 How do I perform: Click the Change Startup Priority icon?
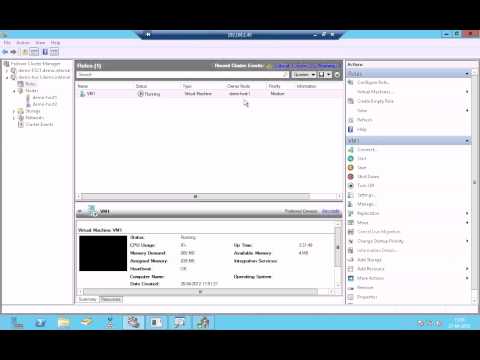351,241
